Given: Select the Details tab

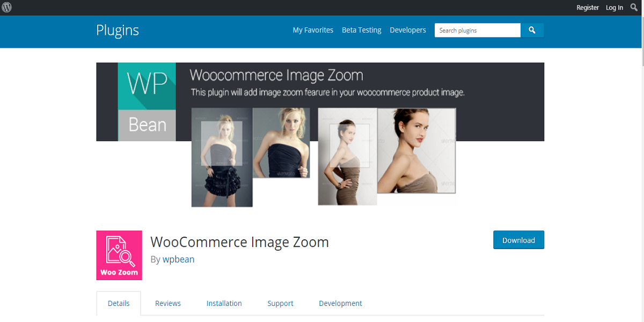Looking at the screenshot, I should pyautogui.click(x=119, y=303).
